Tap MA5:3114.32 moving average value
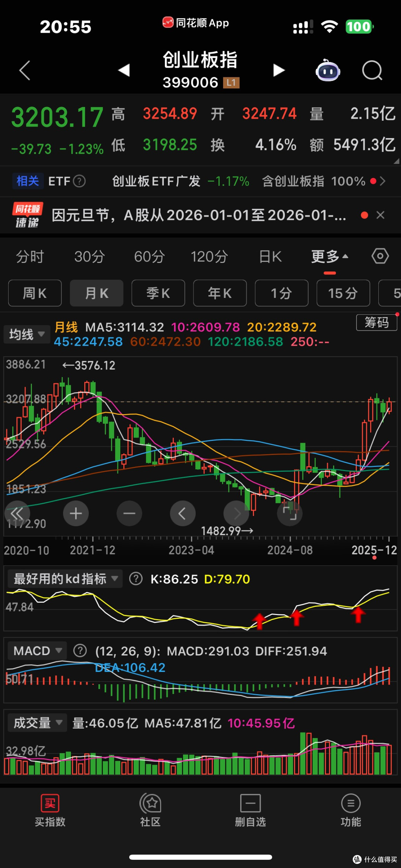 pyautogui.click(x=125, y=327)
